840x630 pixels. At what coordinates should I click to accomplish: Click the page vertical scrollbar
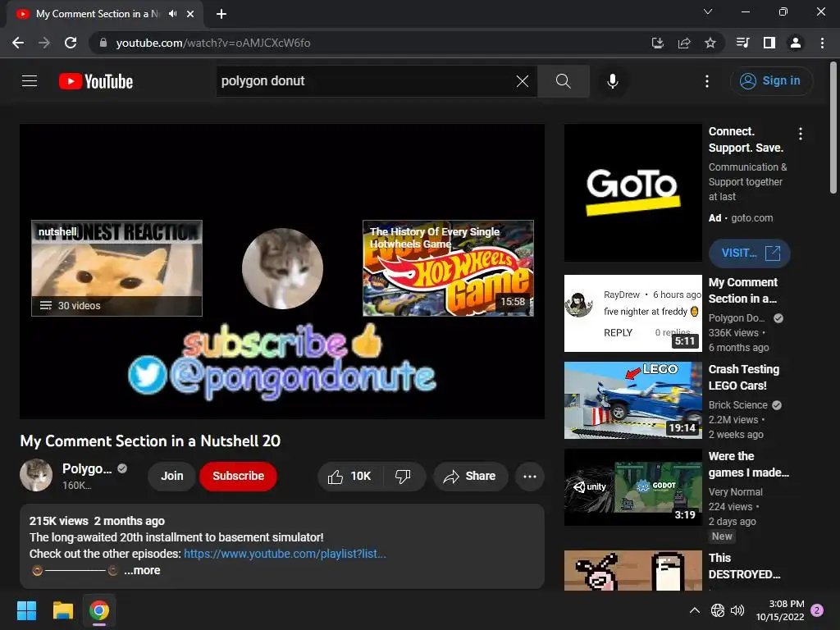[x=833, y=126]
